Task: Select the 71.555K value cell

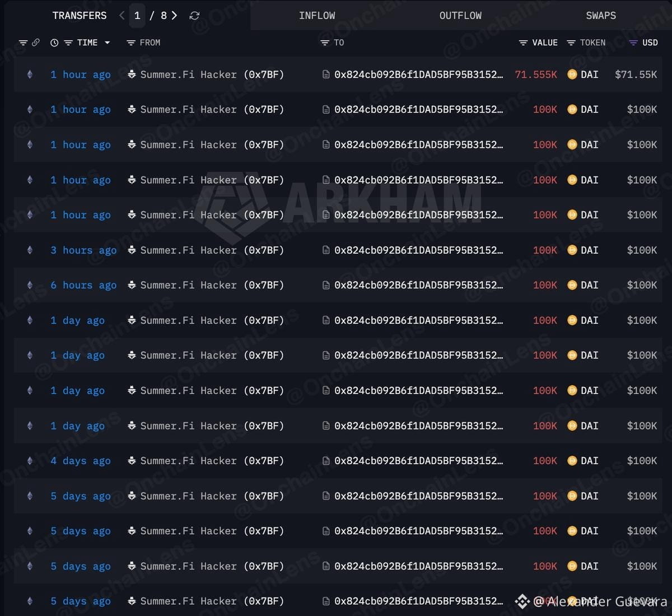Action: (536, 74)
